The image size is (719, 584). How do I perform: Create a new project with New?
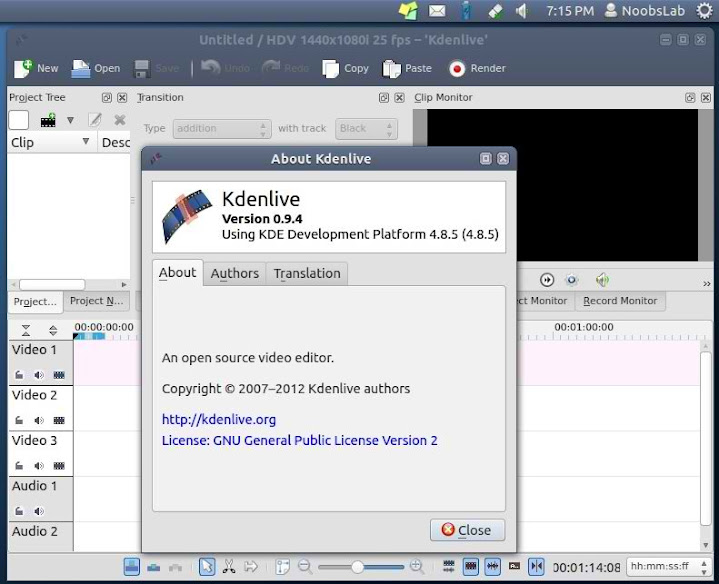[x=36, y=68]
